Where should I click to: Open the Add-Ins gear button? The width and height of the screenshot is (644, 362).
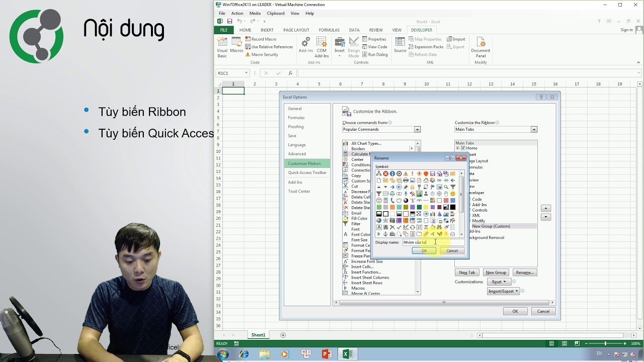tap(305, 45)
